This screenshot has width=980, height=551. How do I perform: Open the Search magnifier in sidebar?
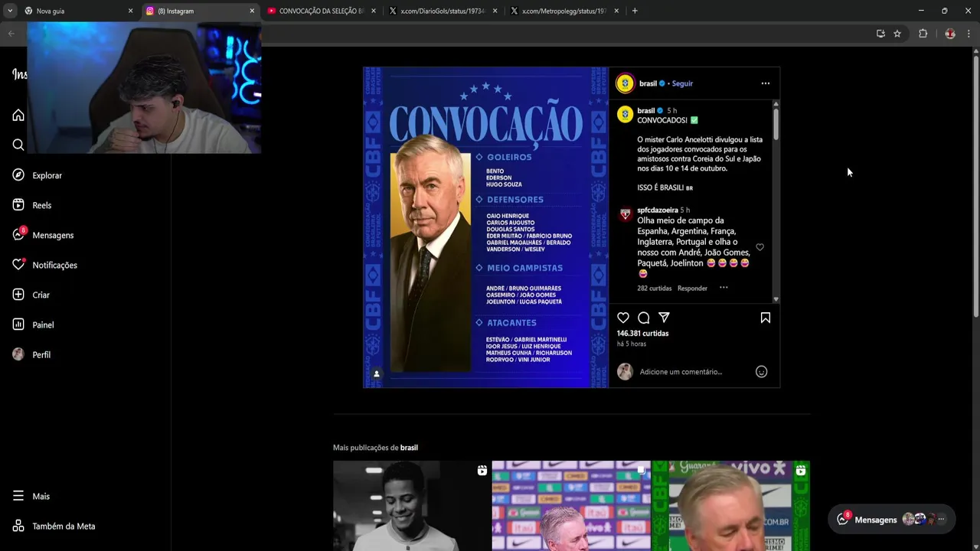click(18, 145)
